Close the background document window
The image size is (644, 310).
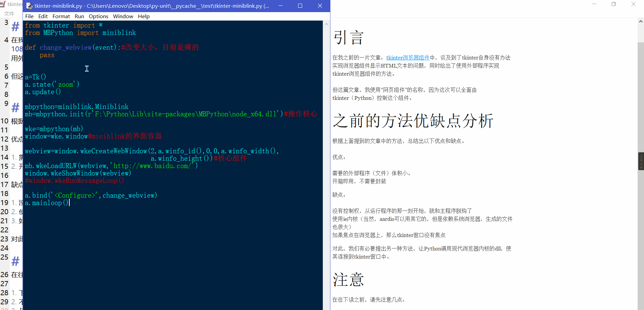(x=633, y=4)
